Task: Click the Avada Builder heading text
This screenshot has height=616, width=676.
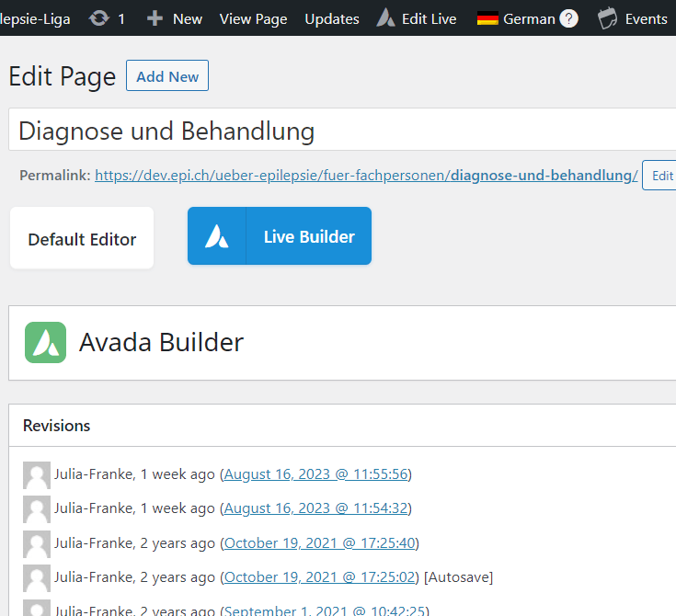Action: click(x=161, y=342)
